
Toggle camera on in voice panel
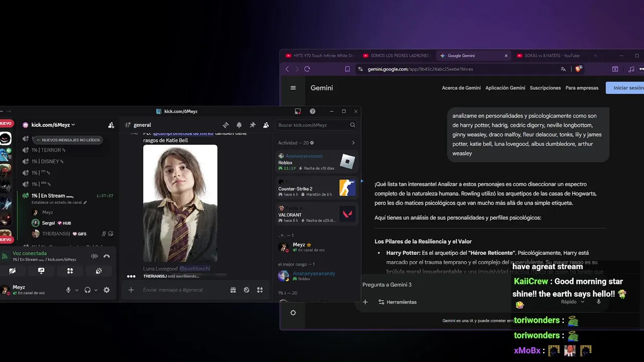tap(12, 270)
